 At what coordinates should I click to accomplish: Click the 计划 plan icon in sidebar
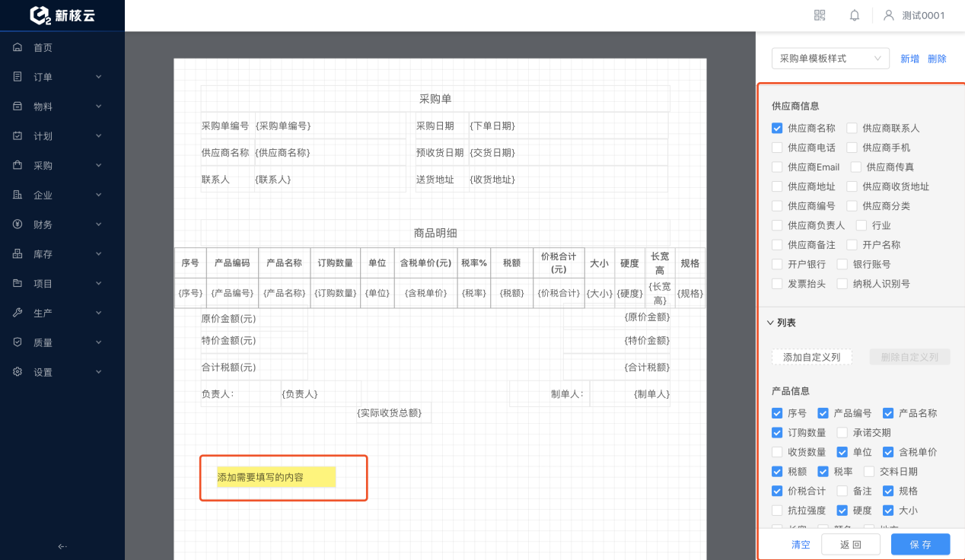pos(18,135)
